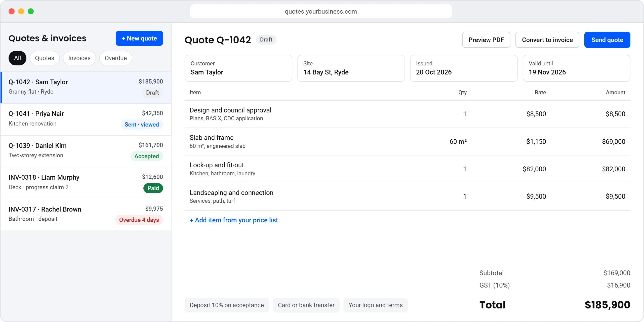Click the Sent · viewed status badge
This screenshot has height=322, width=644.
coord(142,125)
